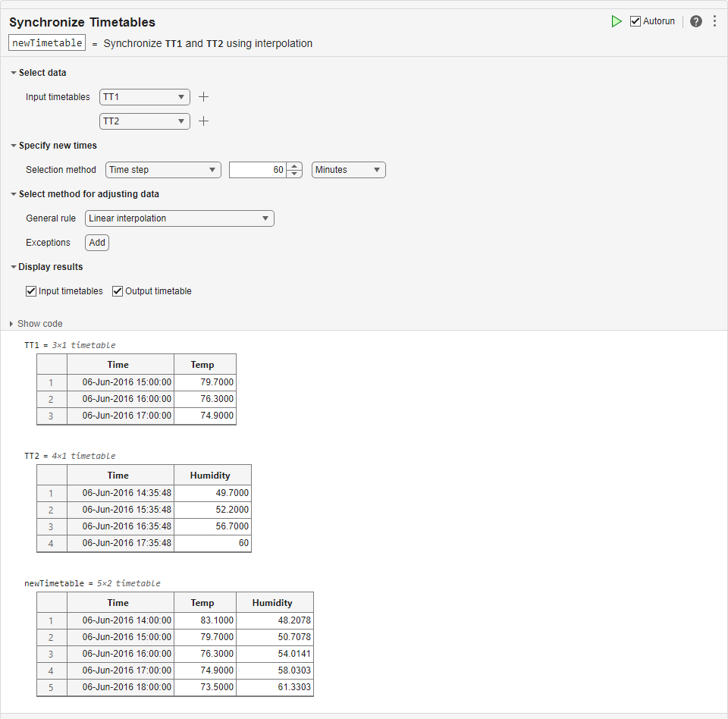Open the three-dot more options menu
Image resolution: width=728 pixels, height=719 pixels.
click(x=714, y=21)
